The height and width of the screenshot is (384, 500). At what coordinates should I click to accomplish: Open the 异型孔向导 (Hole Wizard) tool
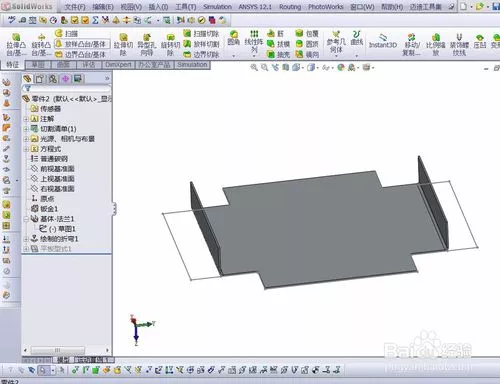(147, 44)
